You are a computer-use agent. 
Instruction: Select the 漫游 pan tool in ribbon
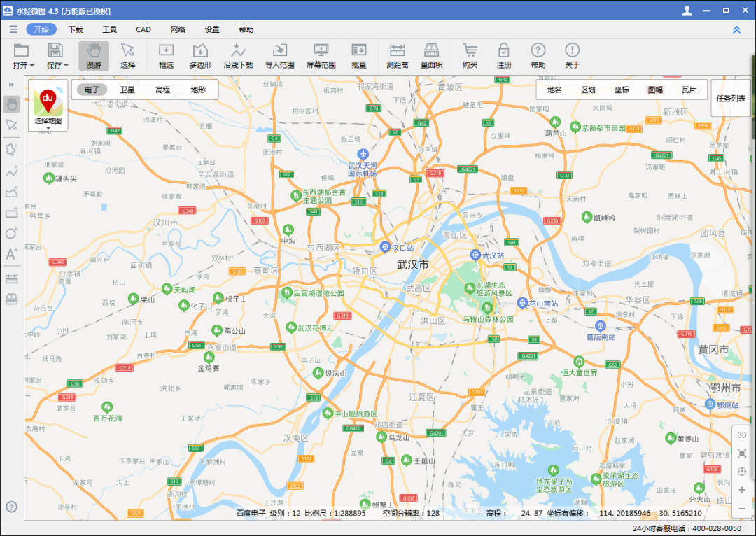coord(94,56)
